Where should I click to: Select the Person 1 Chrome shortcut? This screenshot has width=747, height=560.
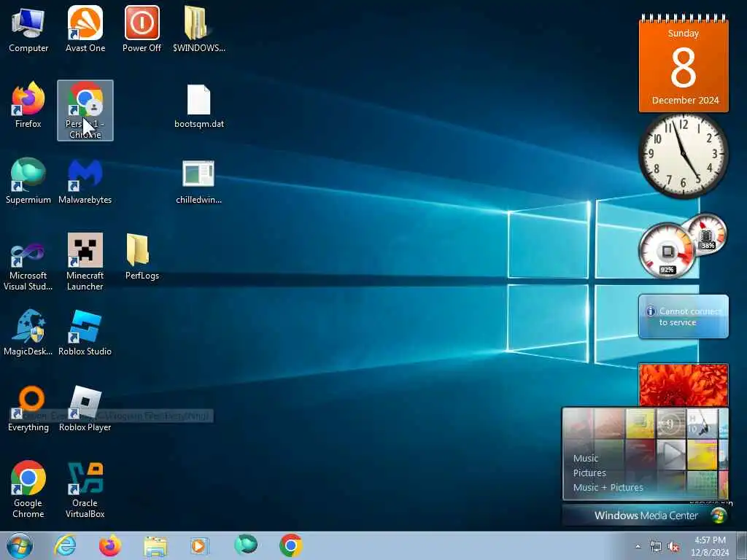(x=85, y=111)
